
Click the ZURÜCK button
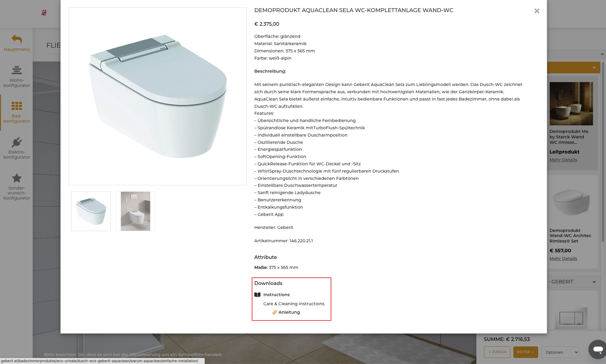[497, 352]
